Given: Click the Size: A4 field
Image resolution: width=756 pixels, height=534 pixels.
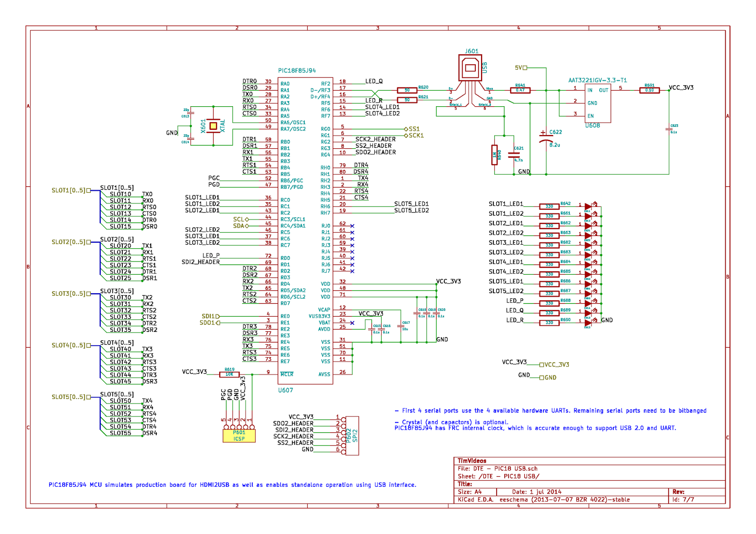Looking at the screenshot, I should tap(470, 492).
